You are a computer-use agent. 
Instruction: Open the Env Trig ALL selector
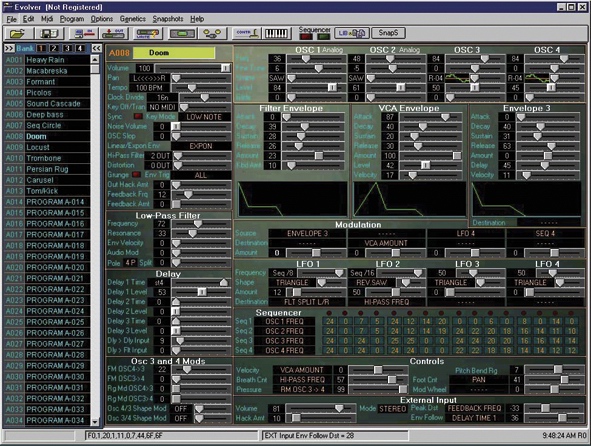click(201, 175)
